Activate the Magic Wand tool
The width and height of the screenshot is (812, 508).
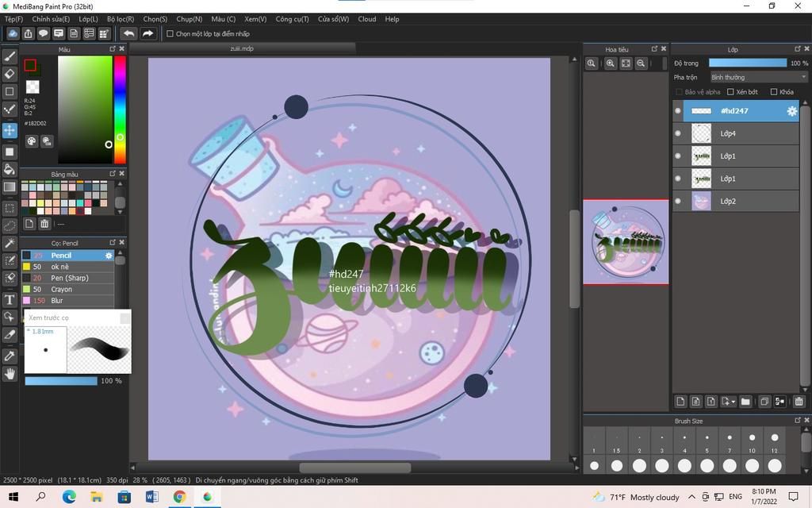point(10,243)
